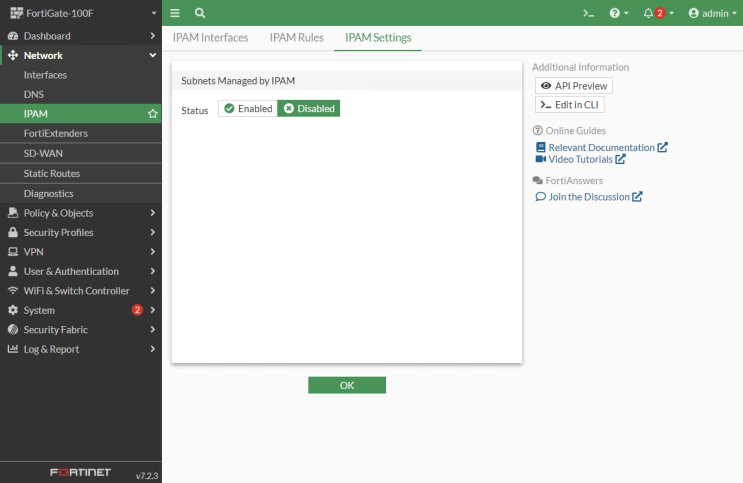Click the Log & Report chart icon

tap(13, 349)
